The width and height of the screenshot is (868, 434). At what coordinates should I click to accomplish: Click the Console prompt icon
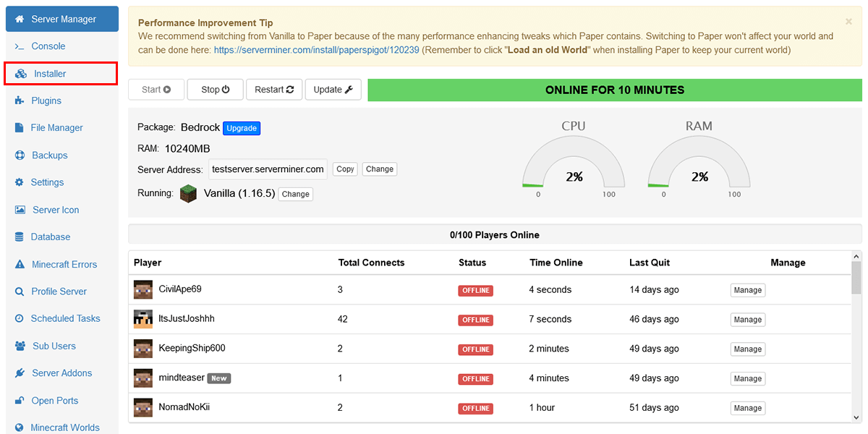click(x=20, y=46)
